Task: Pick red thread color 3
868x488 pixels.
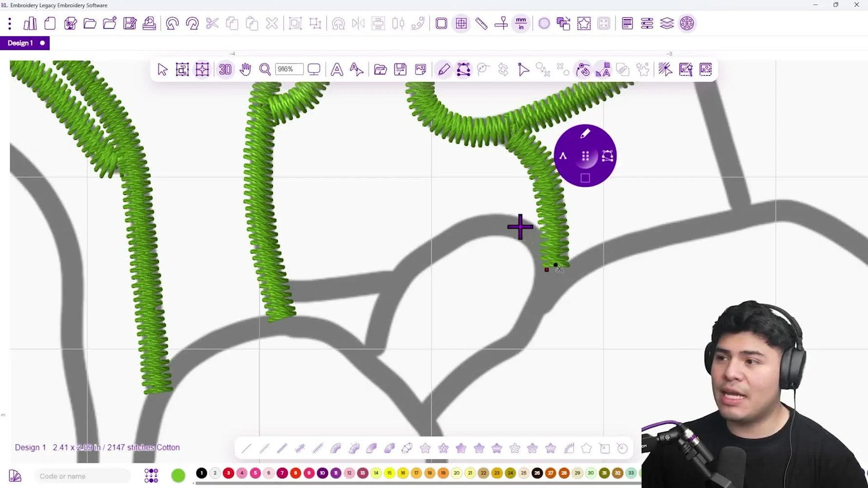Action: tap(228, 473)
